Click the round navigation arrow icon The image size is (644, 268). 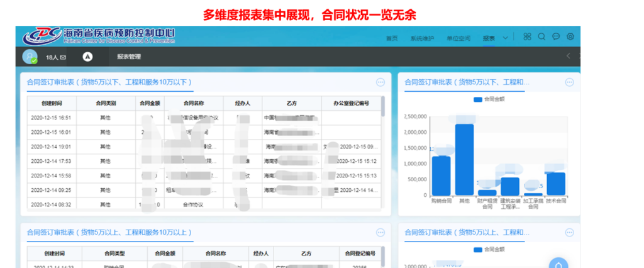(x=88, y=57)
